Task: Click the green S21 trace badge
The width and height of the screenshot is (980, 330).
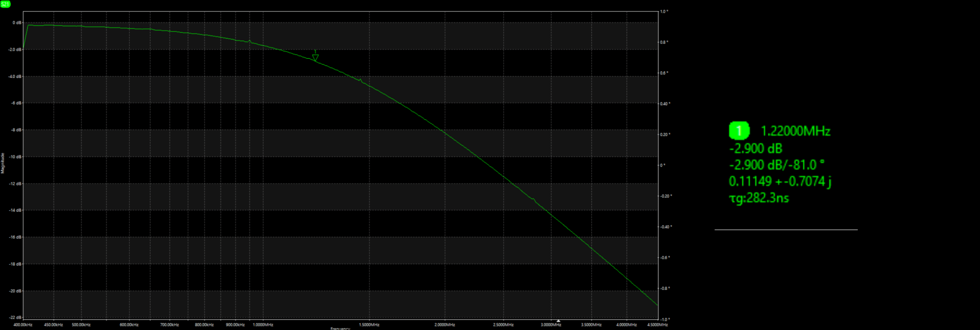Action: point(5,4)
